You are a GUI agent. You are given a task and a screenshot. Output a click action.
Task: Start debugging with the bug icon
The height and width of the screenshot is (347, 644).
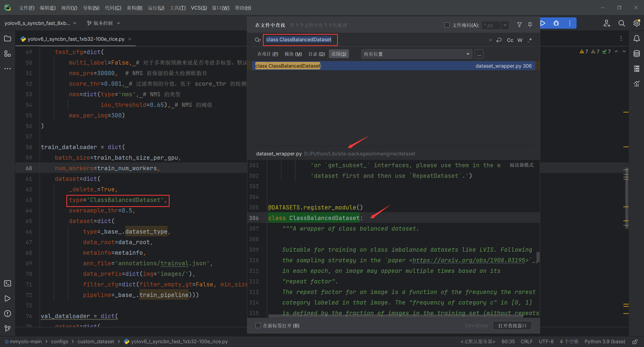tap(556, 23)
